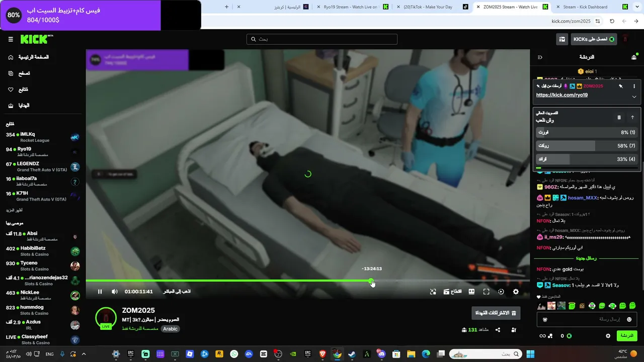Open LEGENDZ channel in sidebar

(43, 167)
